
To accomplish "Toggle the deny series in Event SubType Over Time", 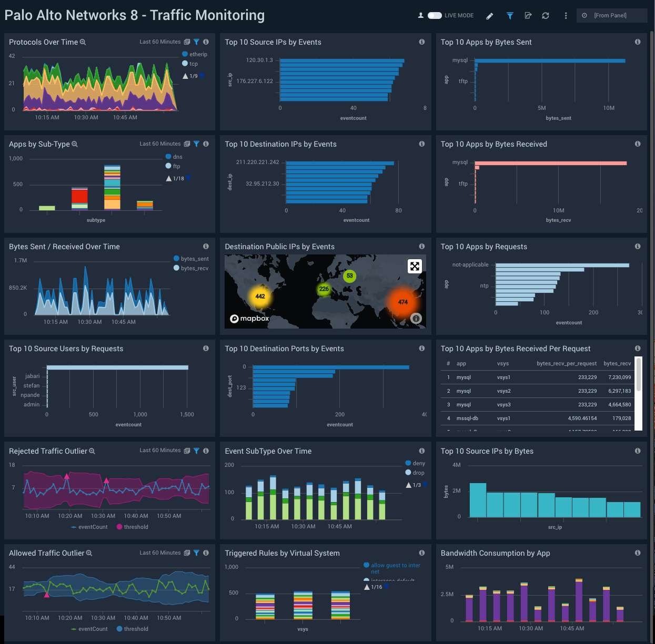I will coord(416,463).
